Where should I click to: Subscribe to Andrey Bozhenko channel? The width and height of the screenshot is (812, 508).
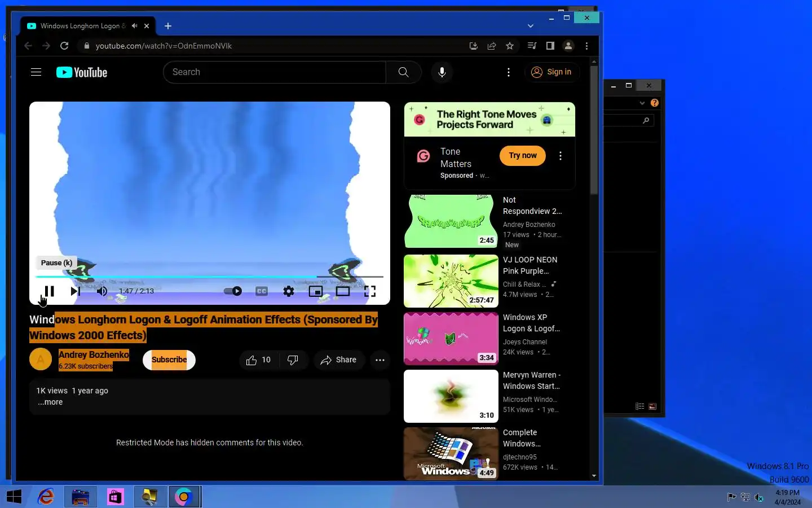coord(169,360)
